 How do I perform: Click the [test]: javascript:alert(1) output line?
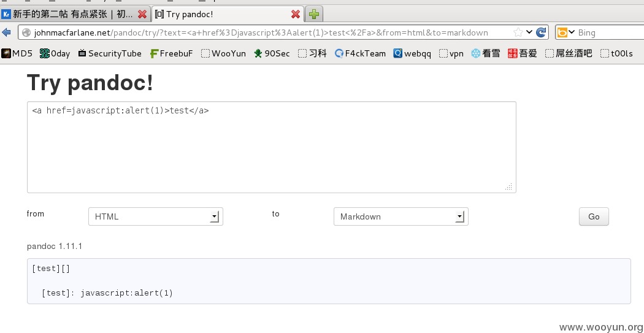pos(107,293)
